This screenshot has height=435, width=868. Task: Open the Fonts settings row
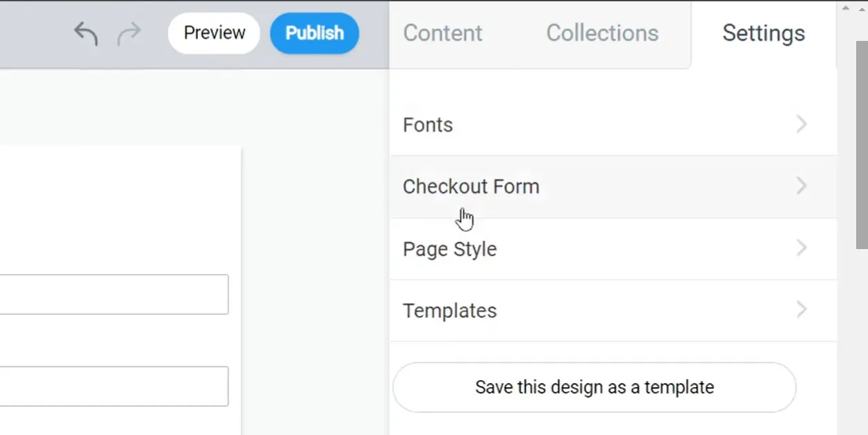tap(613, 125)
